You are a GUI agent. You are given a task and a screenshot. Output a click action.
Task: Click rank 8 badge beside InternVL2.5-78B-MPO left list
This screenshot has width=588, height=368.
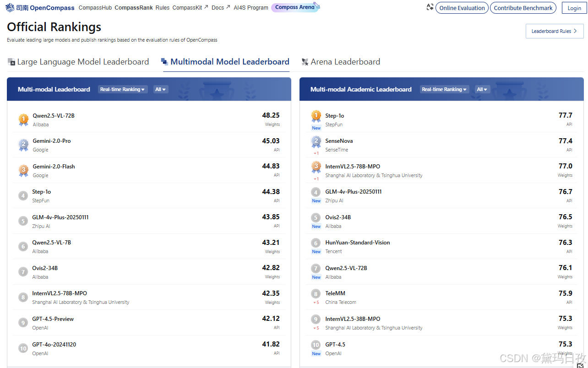pos(23,298)
